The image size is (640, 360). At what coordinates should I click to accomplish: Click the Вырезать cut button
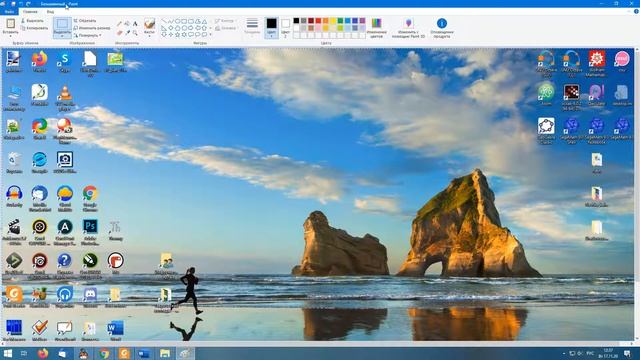[x=32, y=20]
